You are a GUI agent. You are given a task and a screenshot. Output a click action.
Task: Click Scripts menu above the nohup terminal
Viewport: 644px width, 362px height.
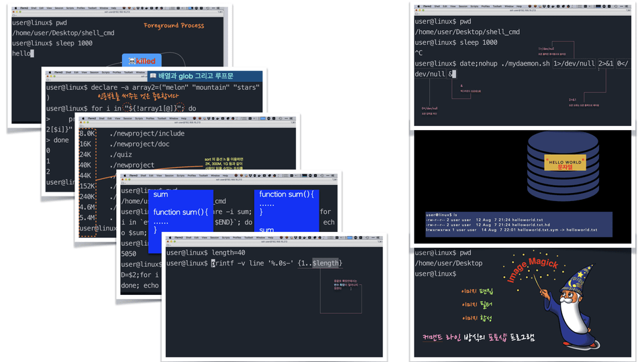pos(474,6)
